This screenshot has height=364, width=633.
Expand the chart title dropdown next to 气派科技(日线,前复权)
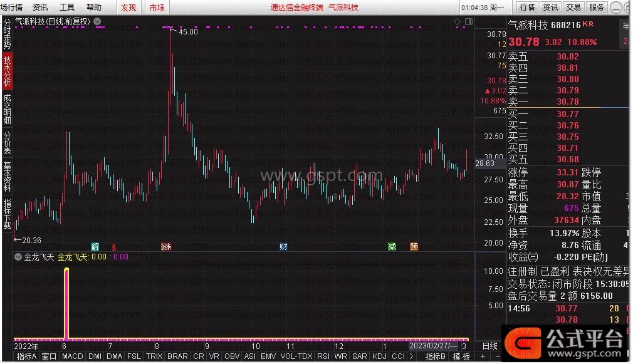tap(97, 21)
